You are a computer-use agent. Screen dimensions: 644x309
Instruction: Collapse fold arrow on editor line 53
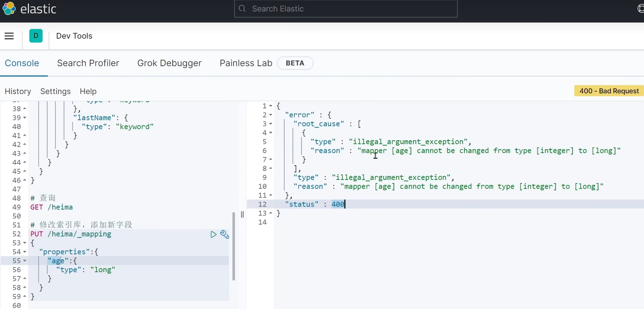25,243
